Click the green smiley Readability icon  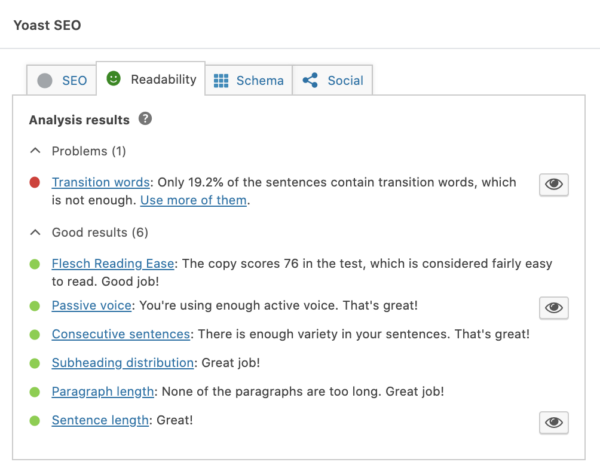(113, 79)
